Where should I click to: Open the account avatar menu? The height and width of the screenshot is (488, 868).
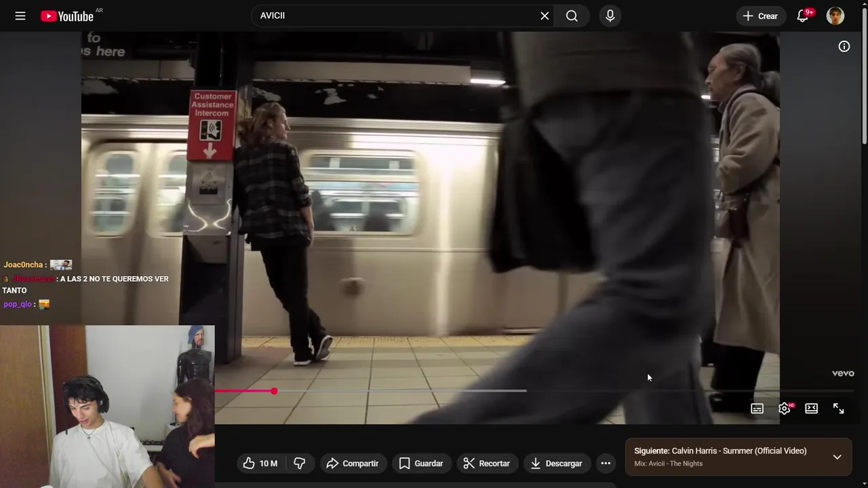point(835,16)
